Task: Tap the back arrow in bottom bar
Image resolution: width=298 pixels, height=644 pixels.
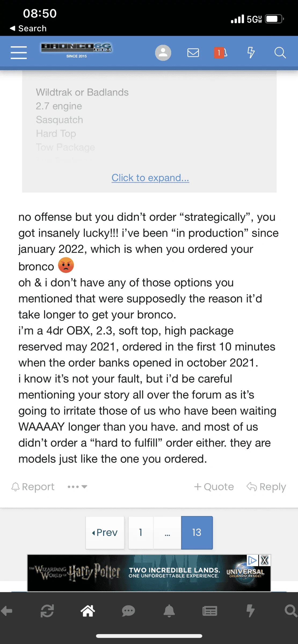Action: click(x=6, y=611)
